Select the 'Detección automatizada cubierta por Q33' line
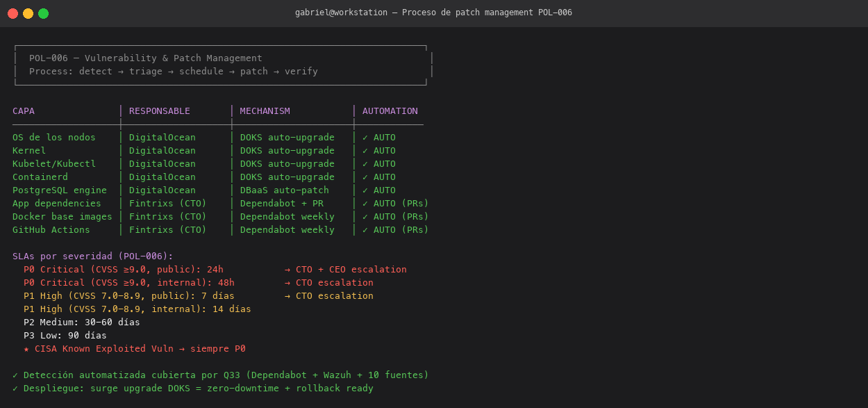This screenshot has width=868, height=408. pos(221,375)
